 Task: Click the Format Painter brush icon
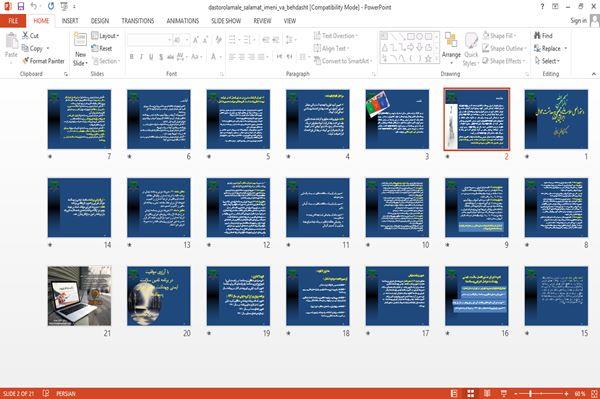click(26, 61)
